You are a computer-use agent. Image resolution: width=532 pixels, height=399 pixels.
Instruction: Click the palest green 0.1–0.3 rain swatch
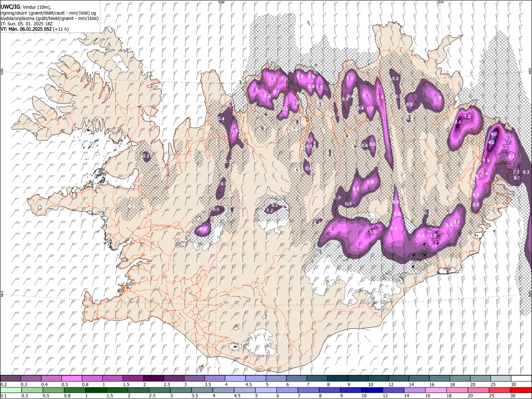click(11, 390)
